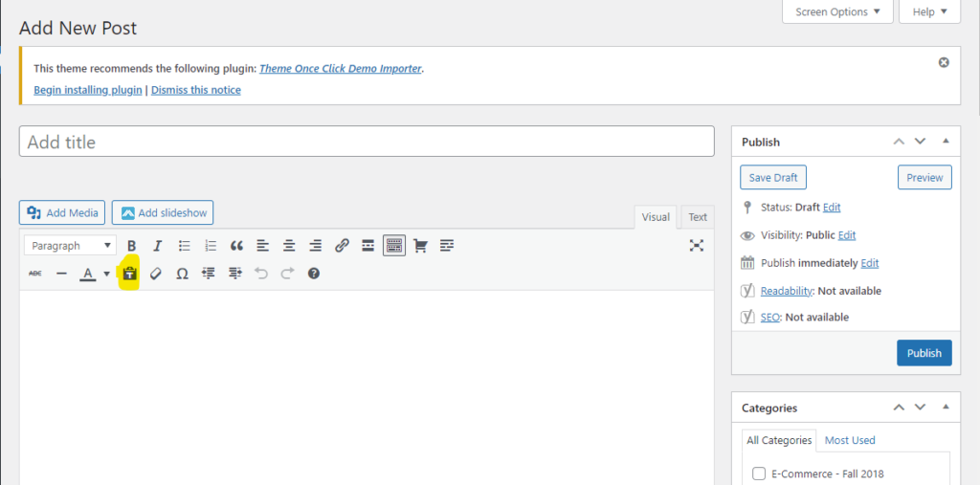The image size is (980, 485).
Task: Click the text lines icon after cart
Action: click(x=446, y=246)
